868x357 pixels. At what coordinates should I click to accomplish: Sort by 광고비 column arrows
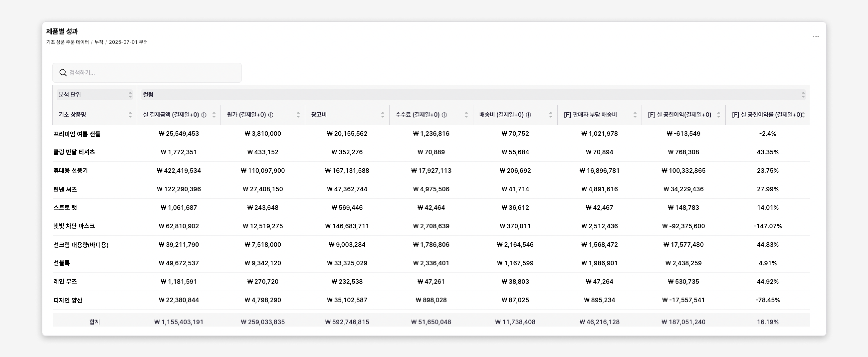click(382, 115)
